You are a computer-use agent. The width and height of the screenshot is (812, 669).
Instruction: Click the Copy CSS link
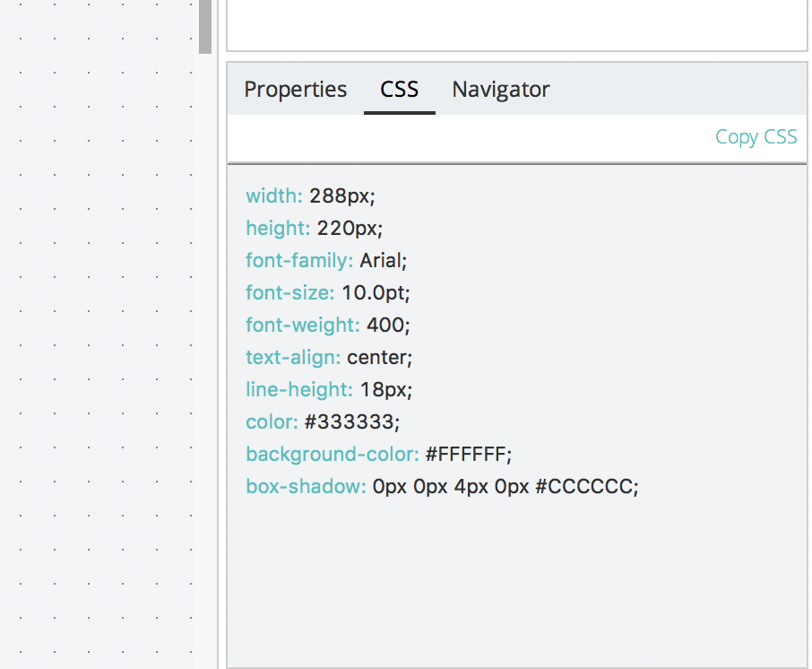[756, 137]
